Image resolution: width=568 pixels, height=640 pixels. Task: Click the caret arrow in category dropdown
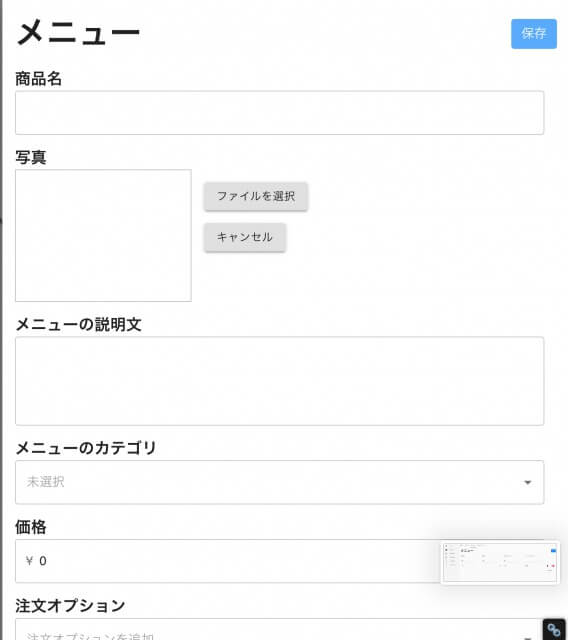pyautogui.click(x=527, y=482)
